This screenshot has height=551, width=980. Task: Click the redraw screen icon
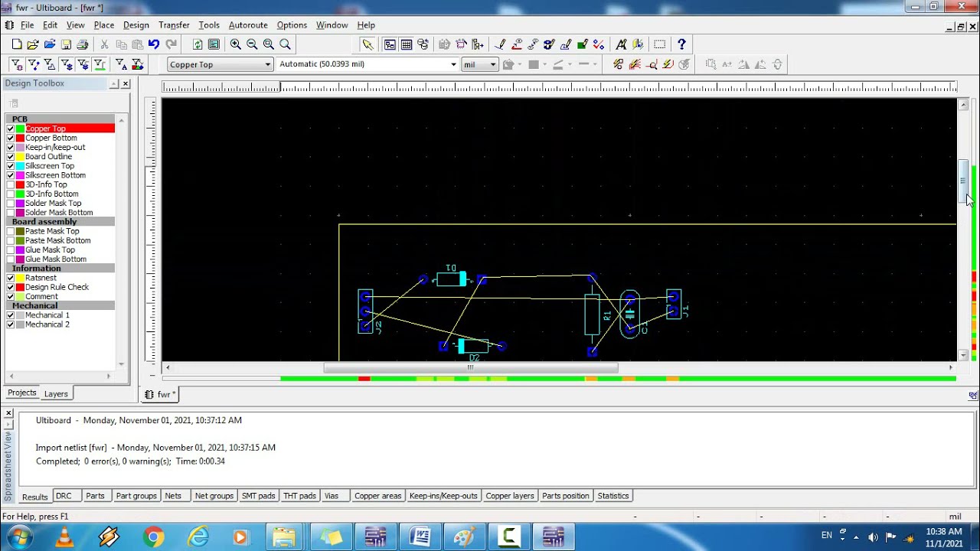(x=198, y=44)
